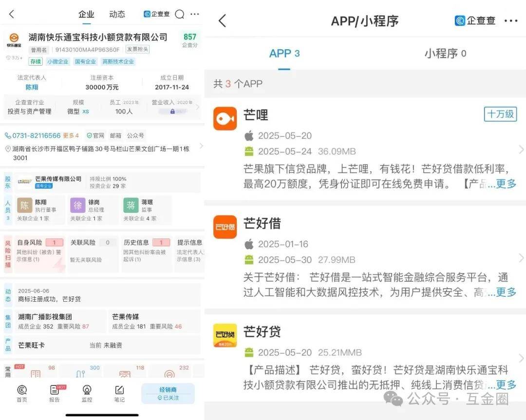
Task: Tap the 小微企业 tag
Action: click(x=57, y=61)
